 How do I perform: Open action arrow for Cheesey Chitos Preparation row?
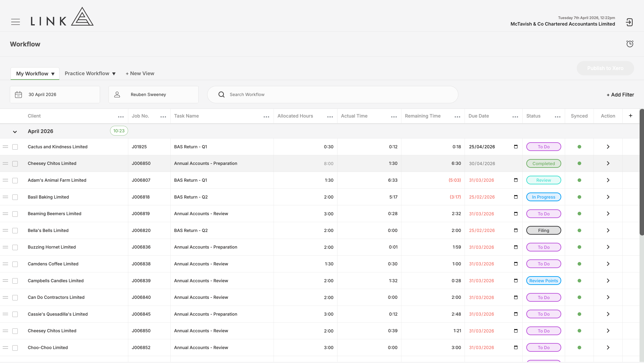[608, 163]
